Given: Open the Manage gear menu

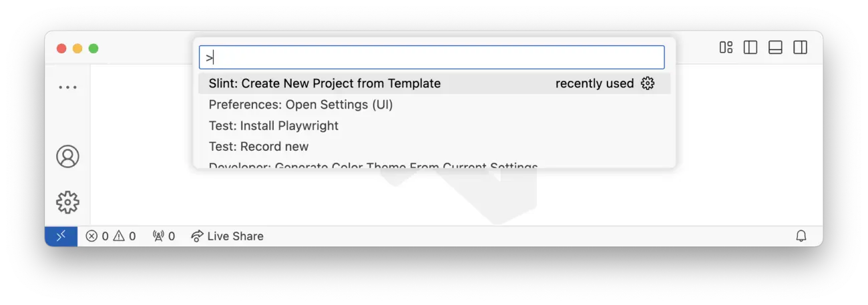Looking at the screenshot, I should (67, 202).
